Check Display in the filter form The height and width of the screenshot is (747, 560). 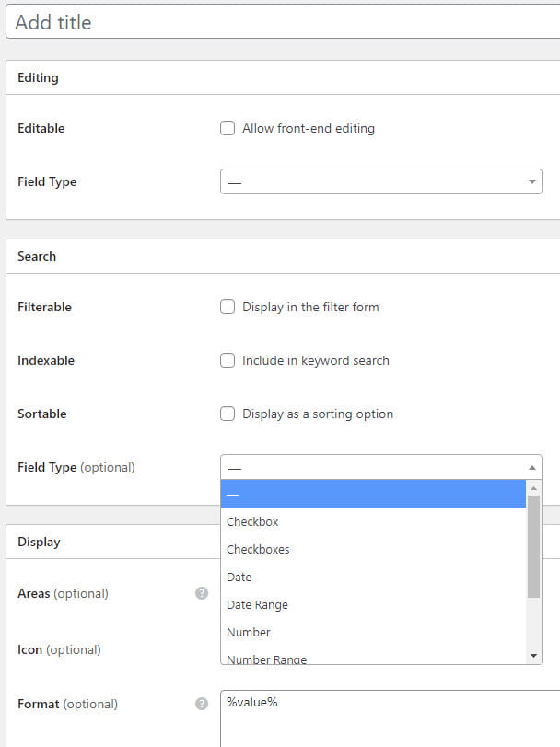coord(227,307)
